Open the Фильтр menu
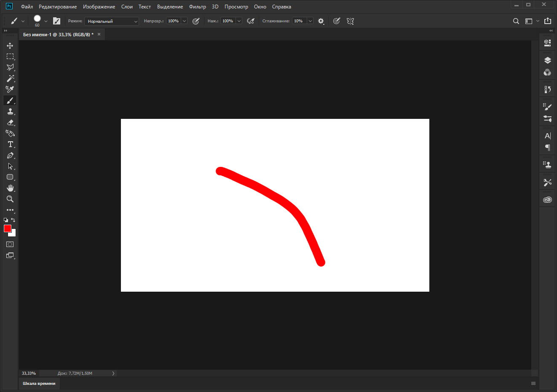The width and height of the screenshot is (557, 392). click(198, 7)
